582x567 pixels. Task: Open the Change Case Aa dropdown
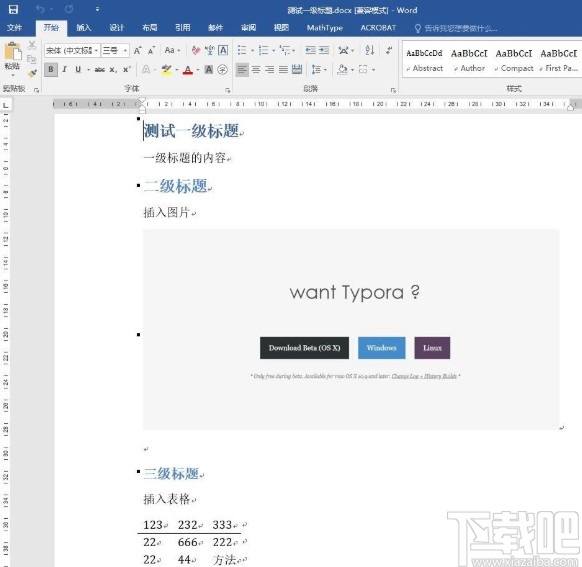pyautogui.click(x=172, y=50)
